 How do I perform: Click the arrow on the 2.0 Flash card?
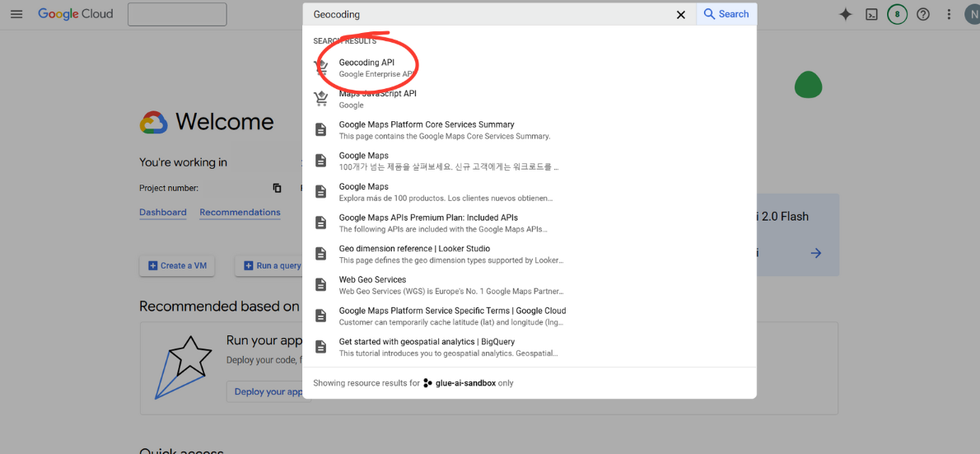815,253
